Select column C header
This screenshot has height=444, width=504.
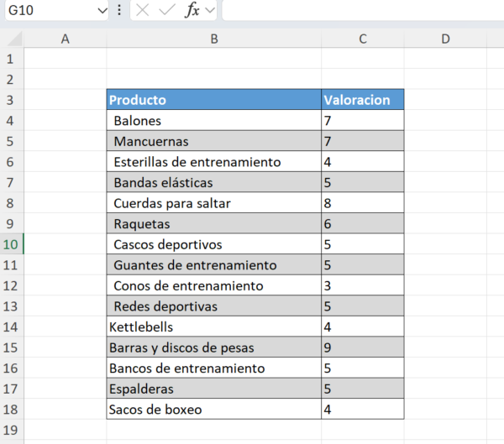(363, 39)
